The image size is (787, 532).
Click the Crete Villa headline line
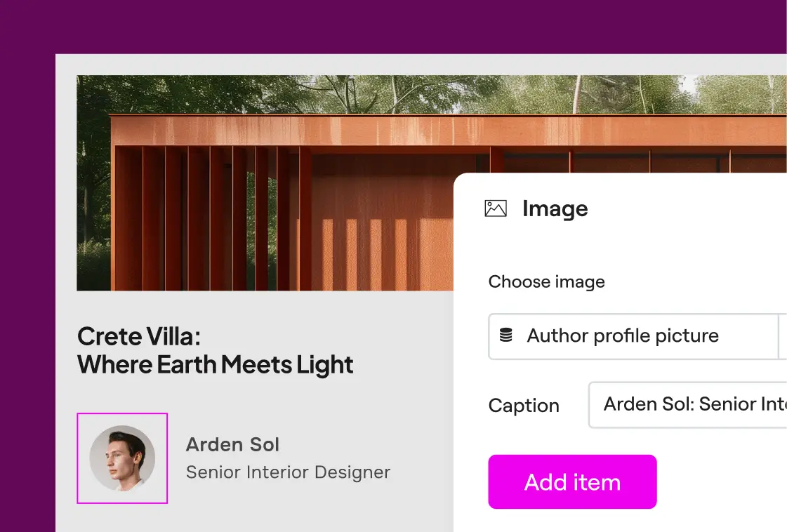[x=139, y=336]
